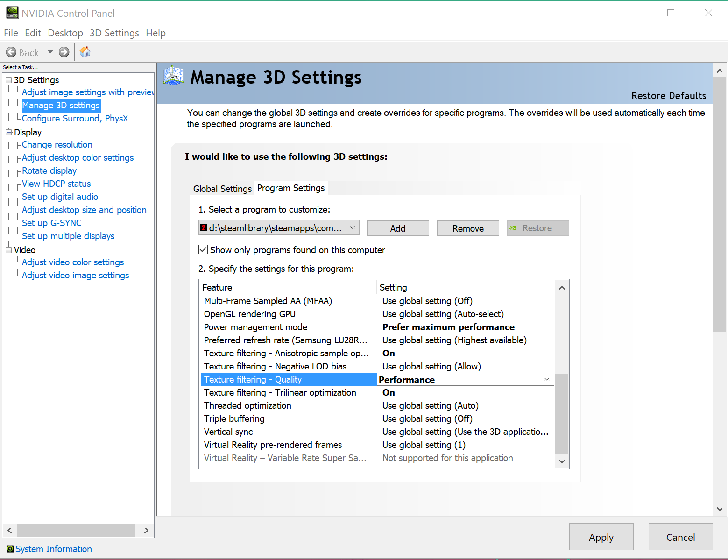The image size is (728, 560).
Task: Click the Back arrow icon
Action: click(11, 52)
